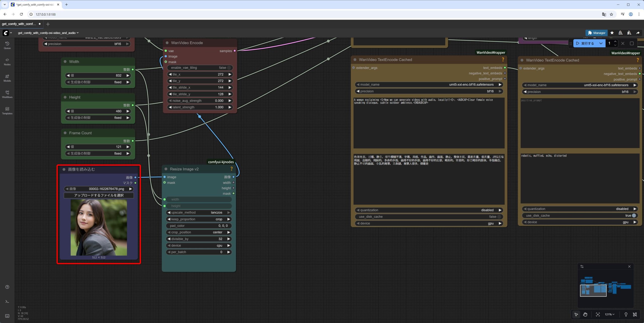
Task: Disable use_disk_cache set to true
Action: pos(633,215)
